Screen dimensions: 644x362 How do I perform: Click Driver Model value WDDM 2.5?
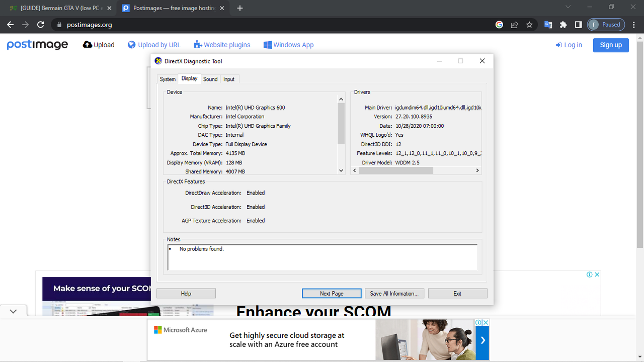(408, 163)
